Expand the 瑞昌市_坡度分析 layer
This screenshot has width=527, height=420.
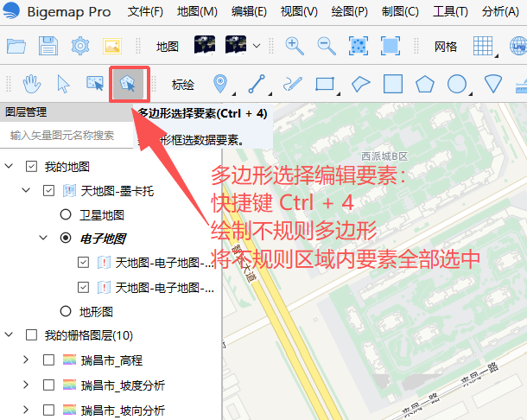[26, 385]
